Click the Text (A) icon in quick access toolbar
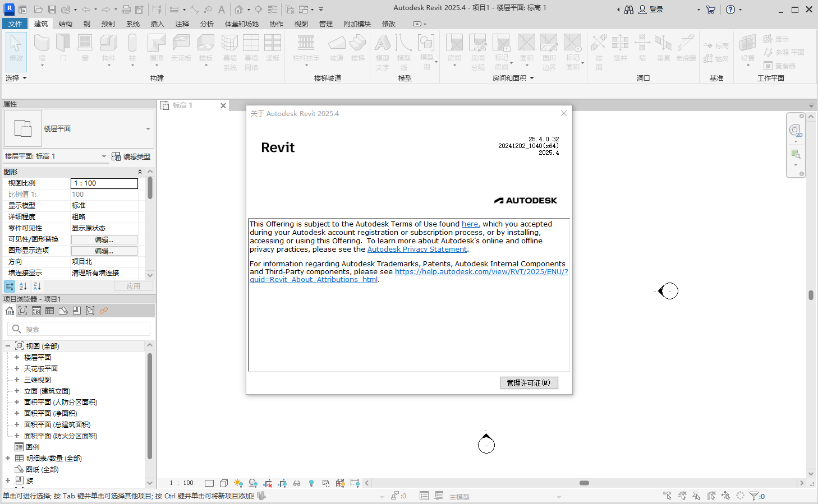This screenshot has height=504, width=818. click(222, 10)
